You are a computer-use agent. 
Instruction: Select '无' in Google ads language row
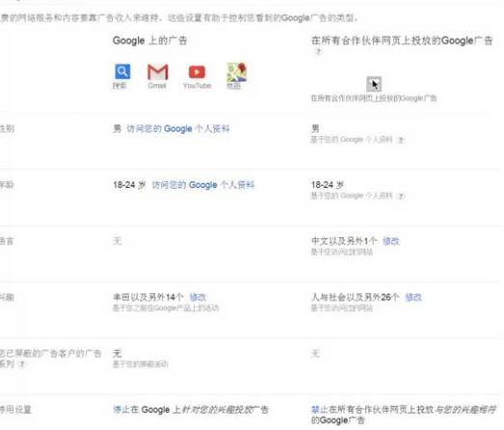click(x=118, y=241)
